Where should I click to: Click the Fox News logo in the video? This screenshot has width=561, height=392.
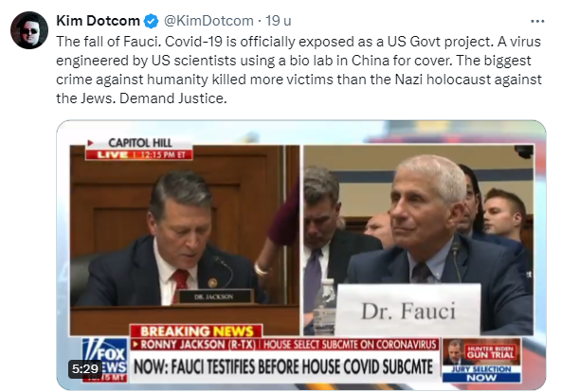pyautogui.click(x=105, y=359)
